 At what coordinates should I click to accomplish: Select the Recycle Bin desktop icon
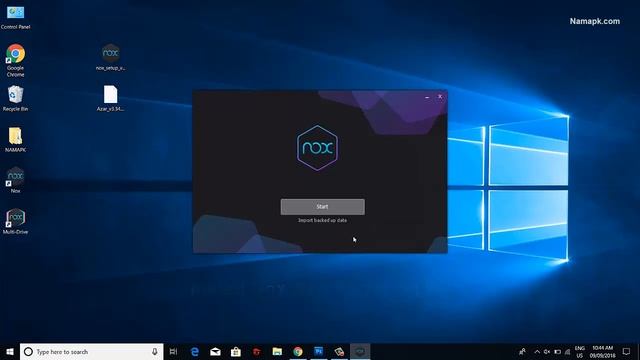click(16, 98)
